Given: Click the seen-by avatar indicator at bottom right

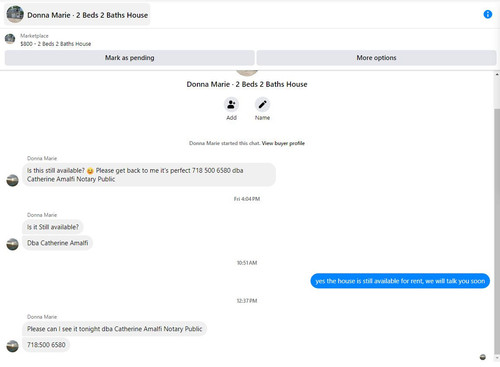Looking at the screenshot, I should pyautogui.click(x=483, y=357).
